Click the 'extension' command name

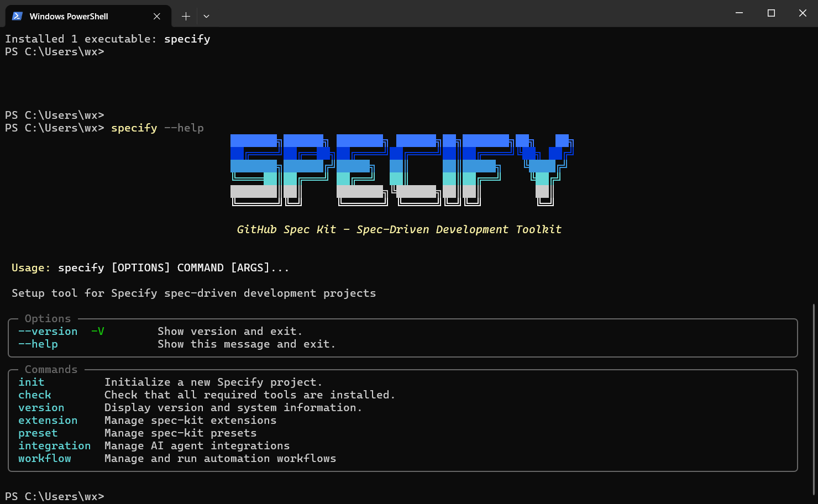coord(48,420)
